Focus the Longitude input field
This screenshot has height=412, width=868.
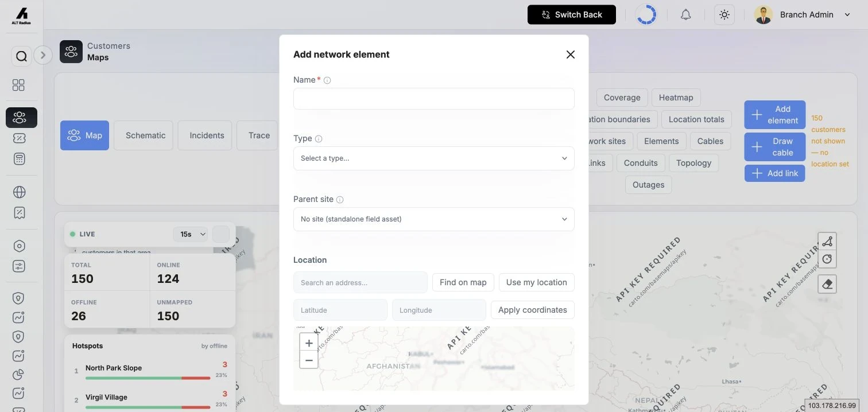pyautogui.click(x=439, y=310)
